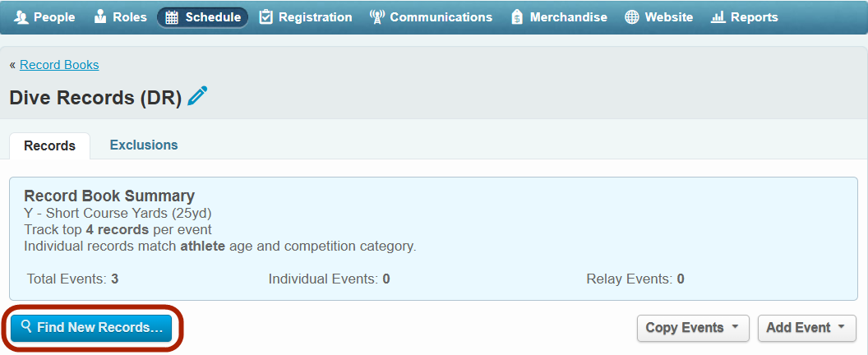Click the Individual Events count text
This screenshot has width=868, height=355.
point(329,279)
